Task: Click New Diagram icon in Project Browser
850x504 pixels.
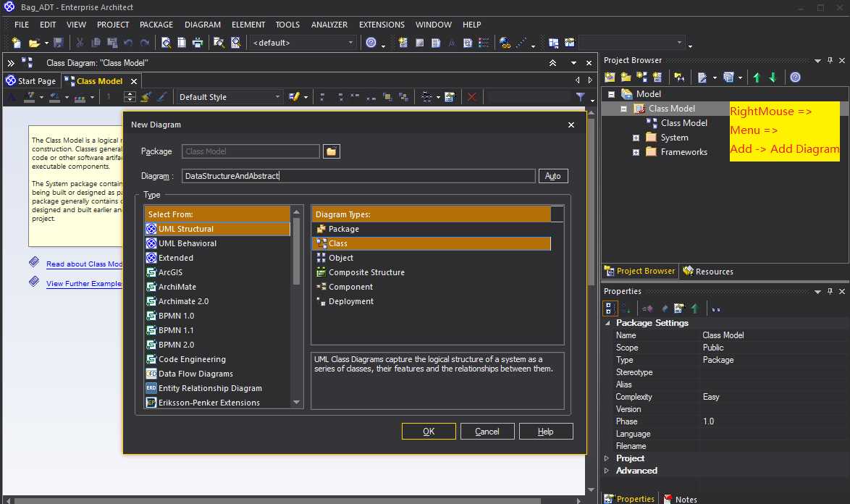Action: 641,77
